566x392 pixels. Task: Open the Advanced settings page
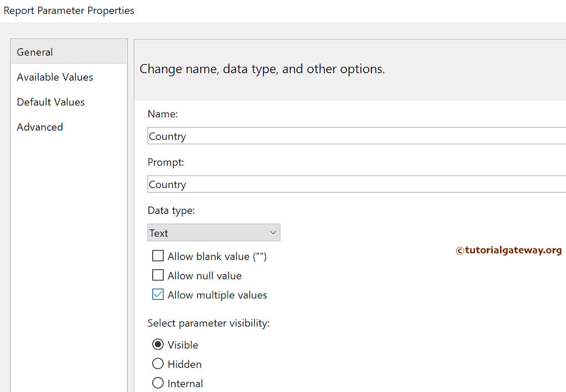[39, 126]
